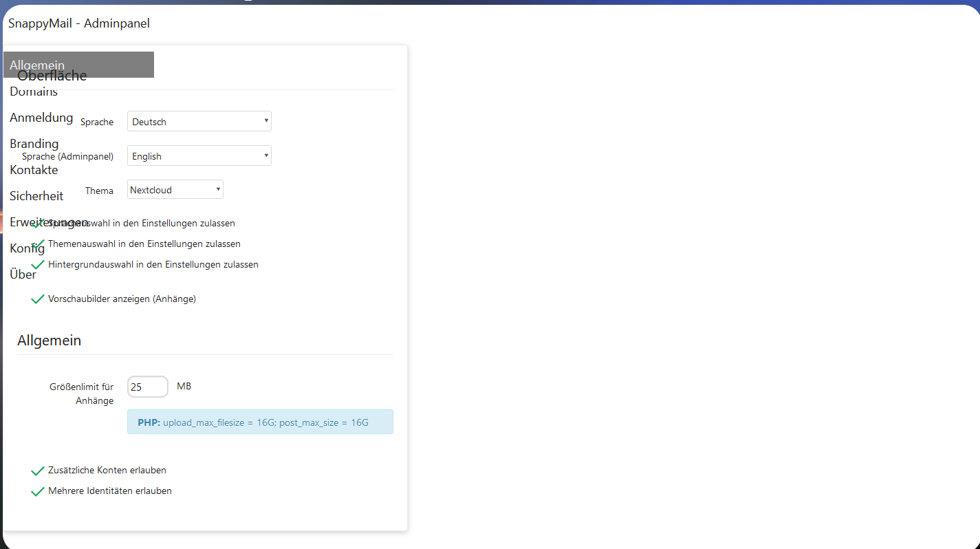The image size is (980, 549).
Task: Open the Sicherheit section
Action: [36, 195]
